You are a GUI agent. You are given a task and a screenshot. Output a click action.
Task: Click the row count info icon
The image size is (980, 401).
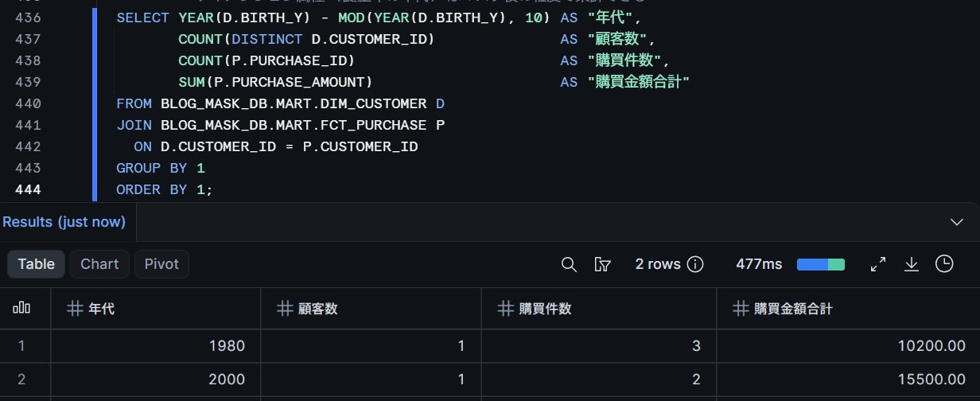point(695,264)
